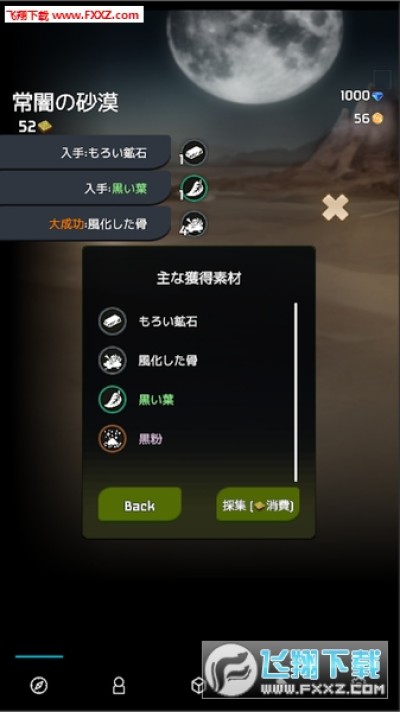This screenshot has width=400, height=712.
Task: Click the ore icon beside 入手:もろい鉱石 notification
Action: coord(194,153)
